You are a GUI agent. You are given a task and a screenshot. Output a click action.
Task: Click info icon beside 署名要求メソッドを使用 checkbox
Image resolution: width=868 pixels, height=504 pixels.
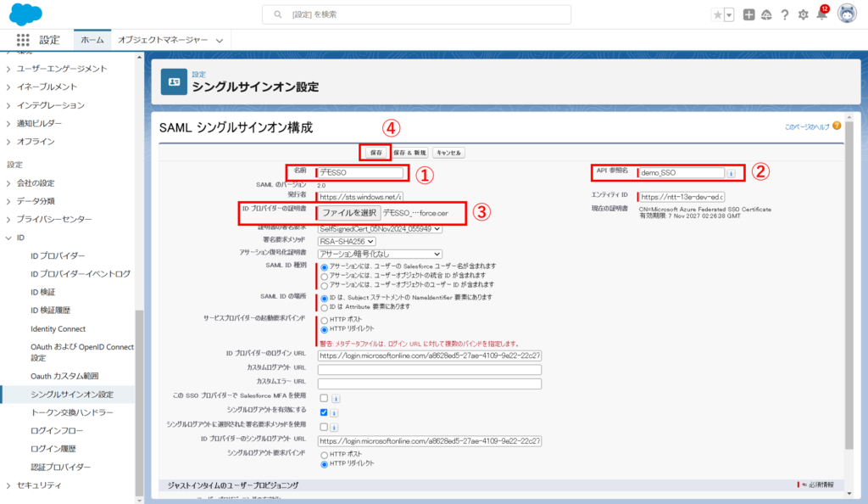(x=334, y=427)
